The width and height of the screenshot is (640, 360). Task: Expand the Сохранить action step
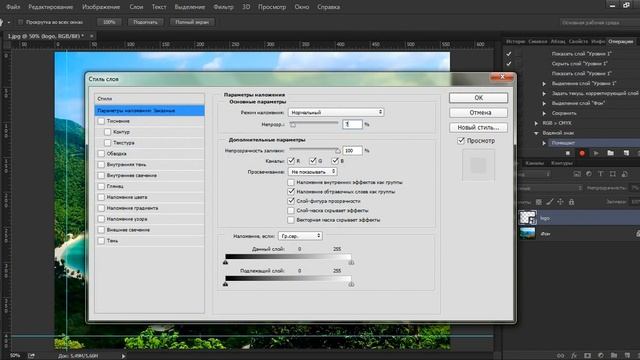(544, 113)
